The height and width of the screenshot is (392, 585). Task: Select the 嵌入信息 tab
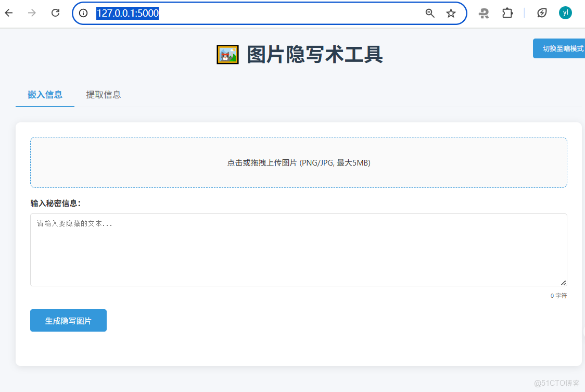point(44,95)
